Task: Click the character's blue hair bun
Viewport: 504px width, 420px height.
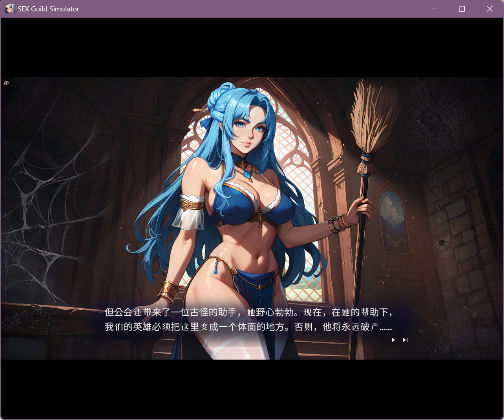Action: point(220,100)
